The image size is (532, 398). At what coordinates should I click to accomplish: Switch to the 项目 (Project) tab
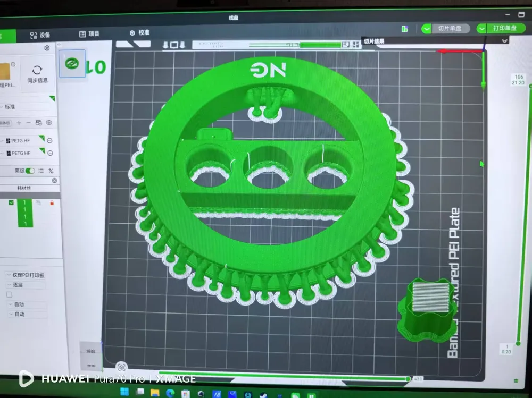(89, 33)
